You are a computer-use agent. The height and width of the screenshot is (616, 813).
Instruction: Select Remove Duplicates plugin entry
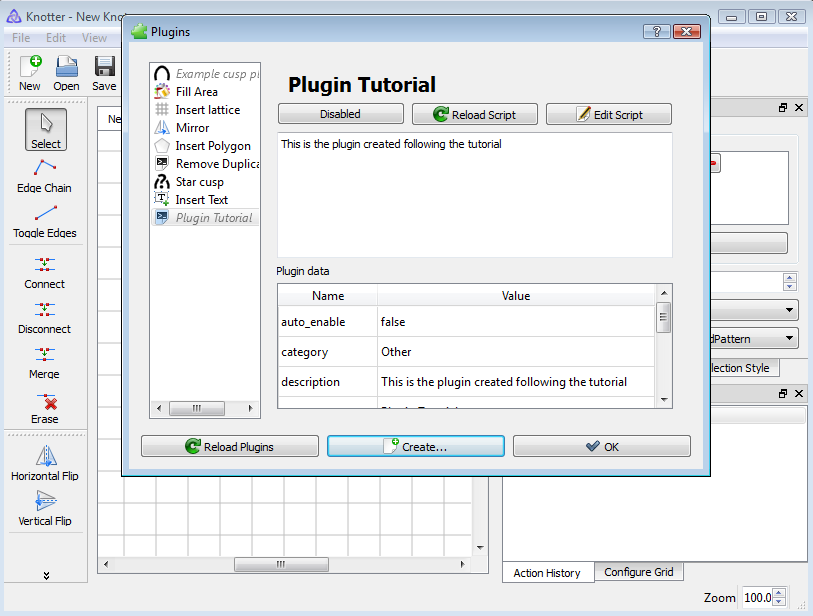pos(206,164)
